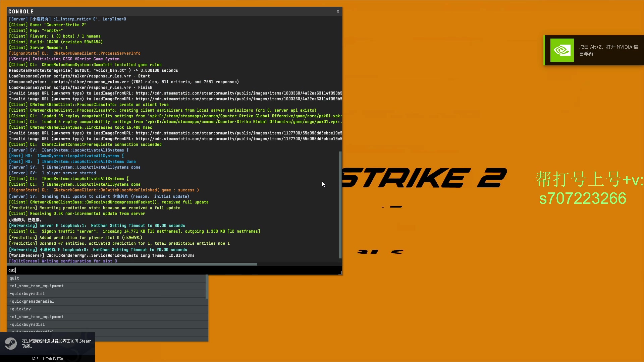Viewport: 644px width, 362px height.
Task: Click 'Signon traffic "server"' log line
Action: point(135,231)
